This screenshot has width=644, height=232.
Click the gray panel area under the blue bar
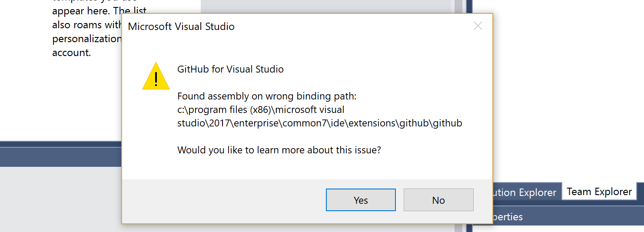tap(60, 199)
